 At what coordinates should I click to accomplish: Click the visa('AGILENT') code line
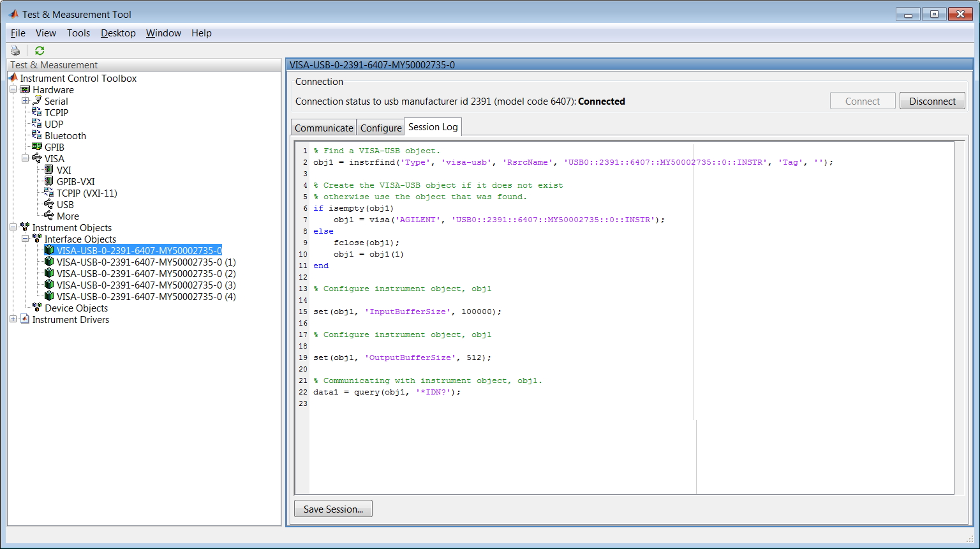[499, 220]
